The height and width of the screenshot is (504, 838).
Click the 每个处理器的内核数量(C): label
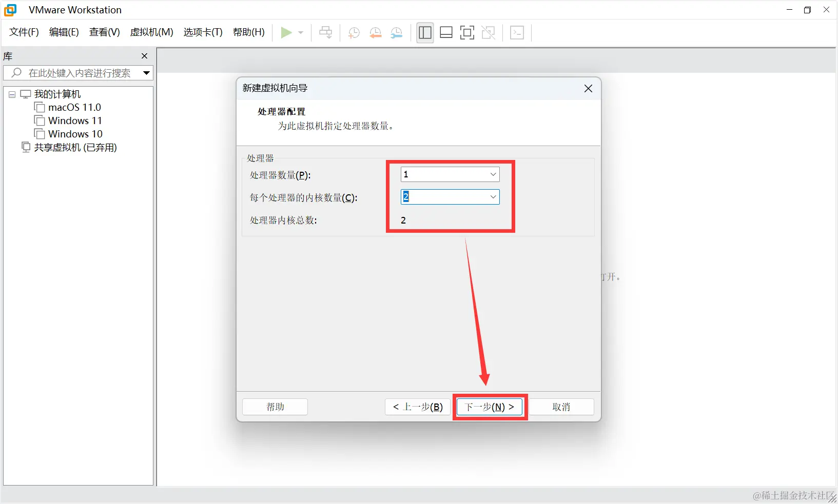point(304,198)
